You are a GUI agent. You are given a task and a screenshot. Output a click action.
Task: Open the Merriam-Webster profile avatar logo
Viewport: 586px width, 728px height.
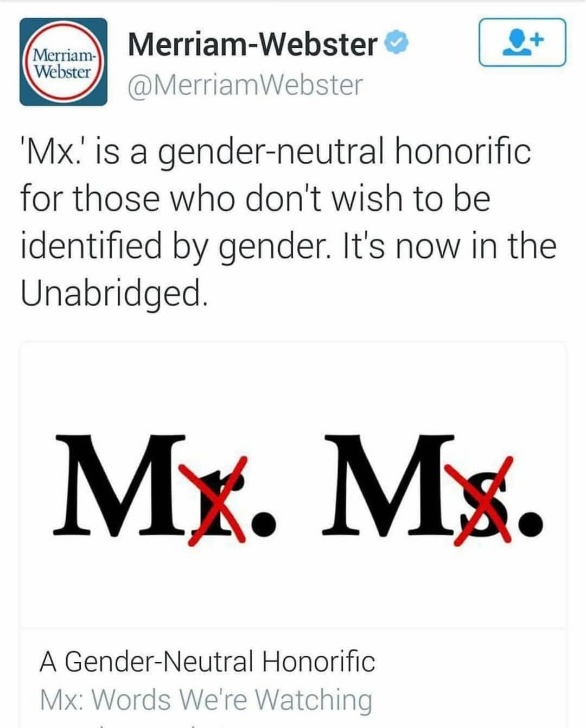pyautogui.click(x=63, y=62)
